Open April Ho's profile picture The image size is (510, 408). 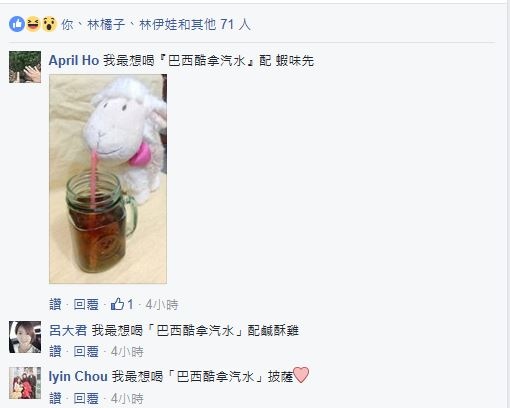point(25,67)
